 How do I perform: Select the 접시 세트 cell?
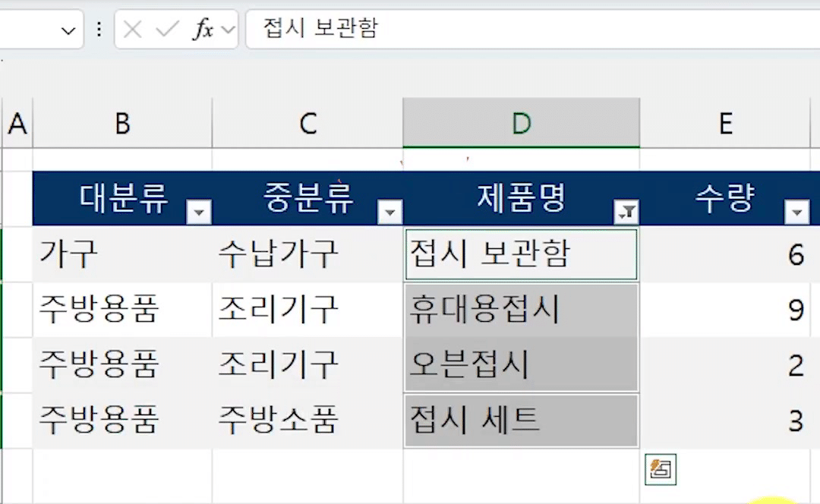[522, 420]
